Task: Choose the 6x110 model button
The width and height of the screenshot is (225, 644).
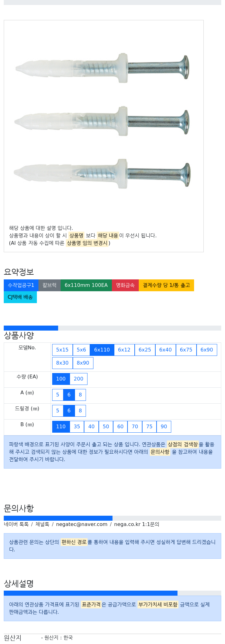Action: point(102,350)
